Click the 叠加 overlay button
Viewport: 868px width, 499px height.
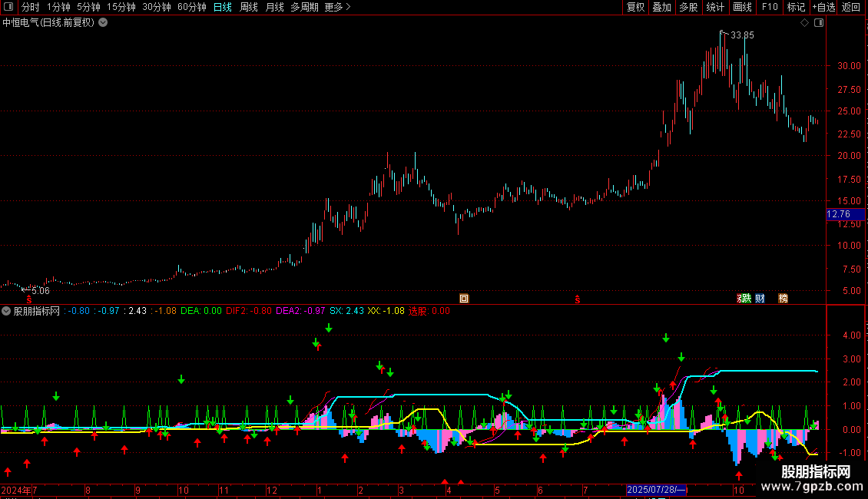662,7
